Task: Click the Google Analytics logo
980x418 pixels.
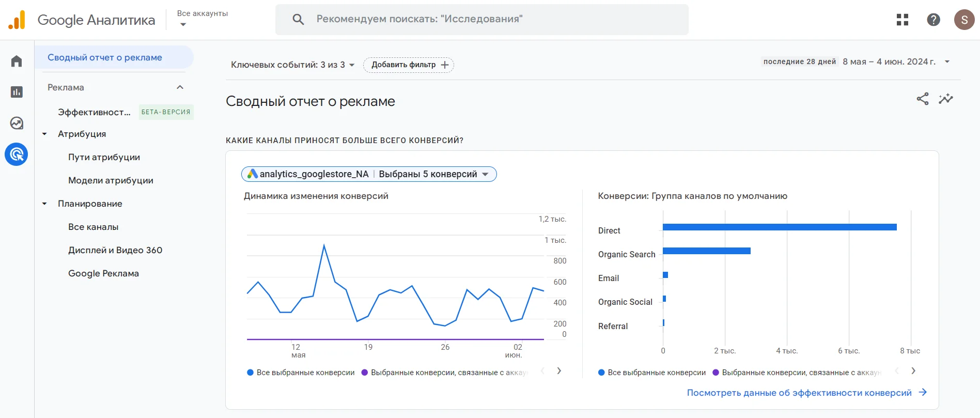Action: [x=17, y=20]
